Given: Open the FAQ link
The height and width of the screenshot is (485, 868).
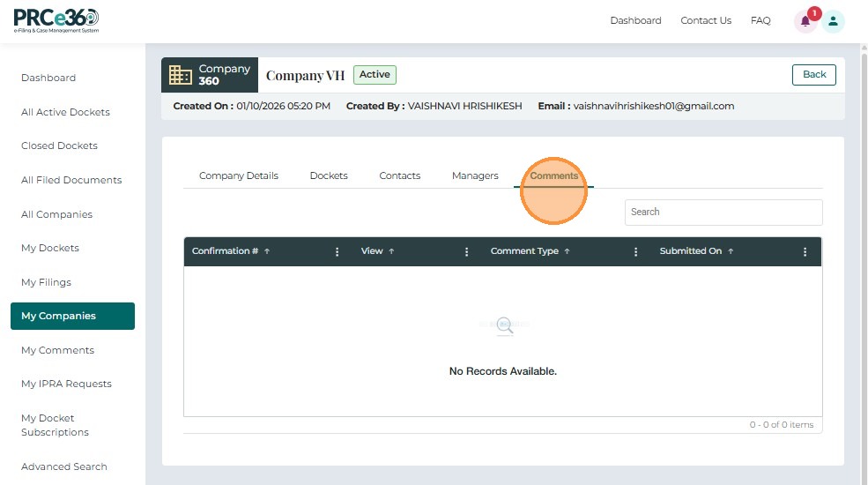Looking at the screenshot, I should click(760, 20).
